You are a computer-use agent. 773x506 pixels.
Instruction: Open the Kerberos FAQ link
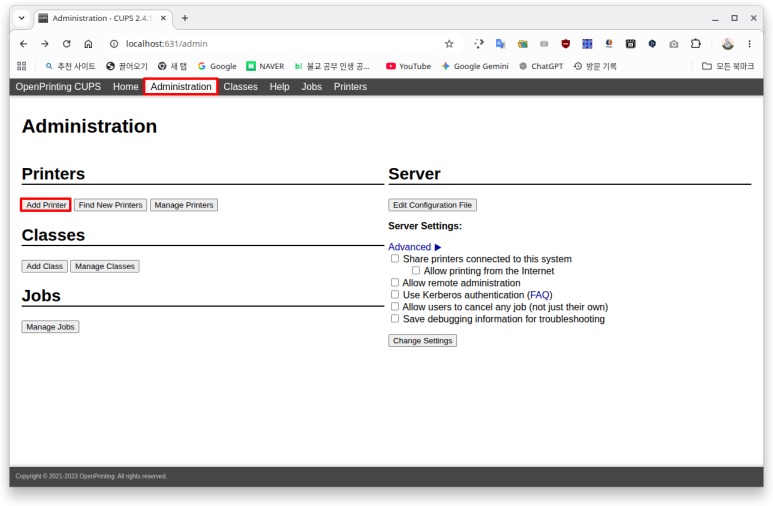point(539,295)
